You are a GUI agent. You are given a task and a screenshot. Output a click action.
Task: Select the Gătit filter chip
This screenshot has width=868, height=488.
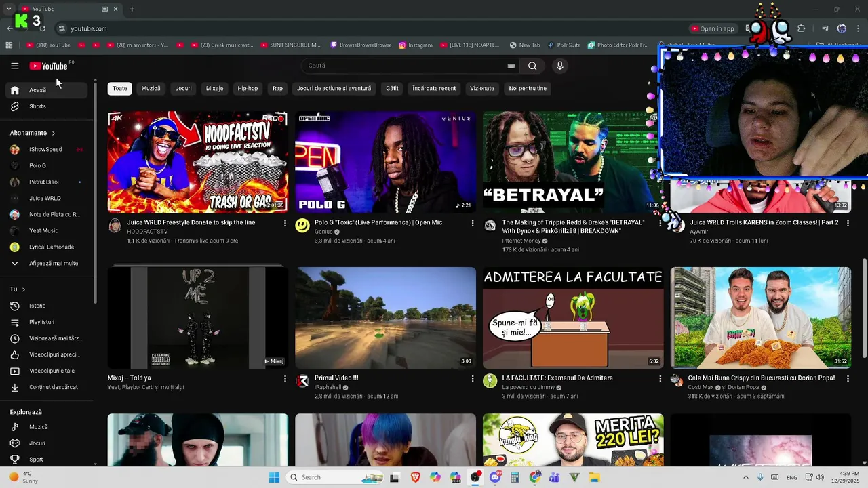click(x=392, y=88)
